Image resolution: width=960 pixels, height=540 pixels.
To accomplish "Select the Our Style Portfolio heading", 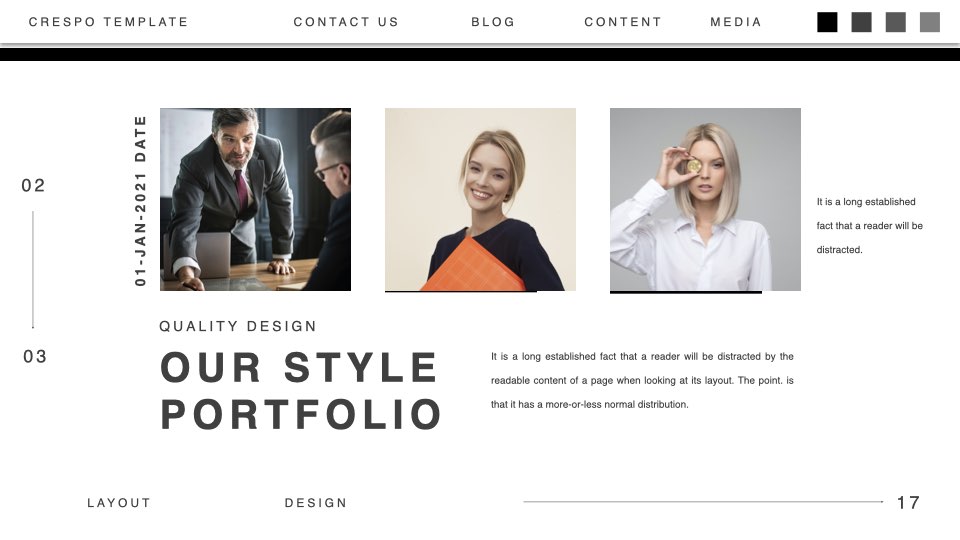I will [x=301, y=391].
